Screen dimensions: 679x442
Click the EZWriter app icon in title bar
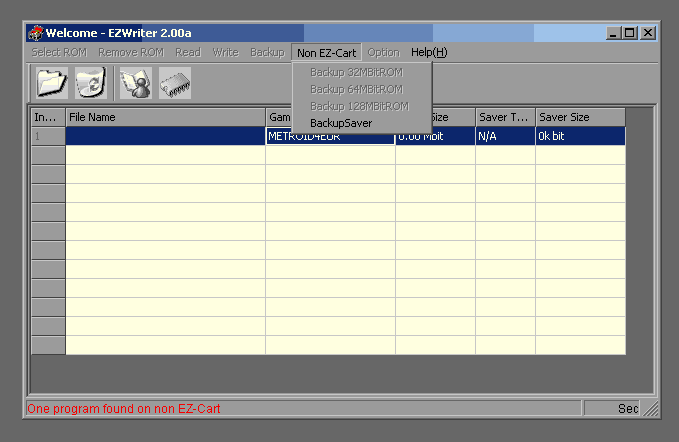point(36,33)
